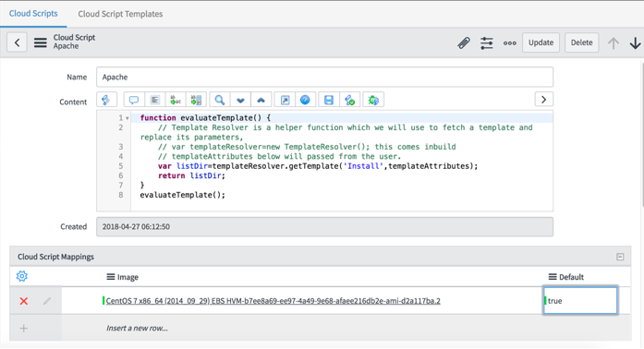Click Insert a new row

(x=137, y=328)
